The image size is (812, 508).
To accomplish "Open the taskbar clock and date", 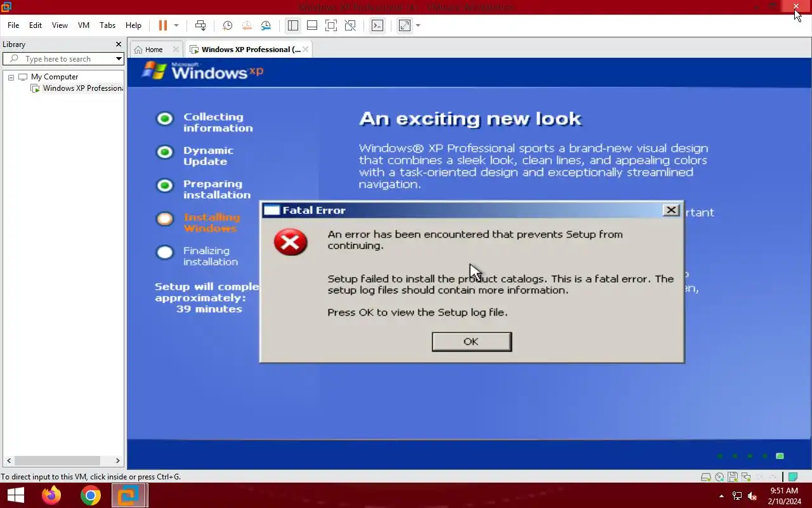I will click(x=784, y=496).
